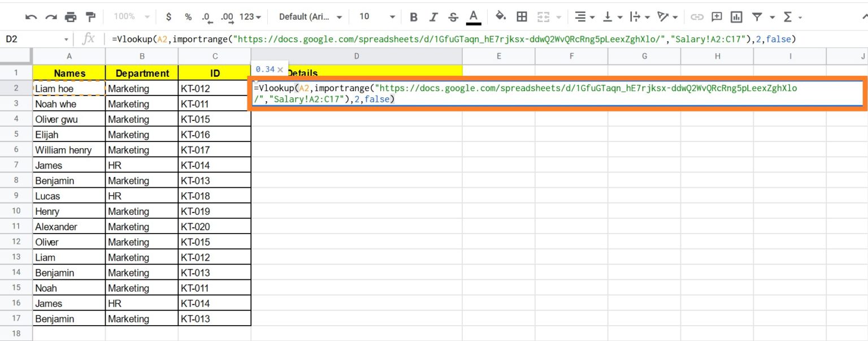
Task: Open the fill color tool
Action: [501, 17]
